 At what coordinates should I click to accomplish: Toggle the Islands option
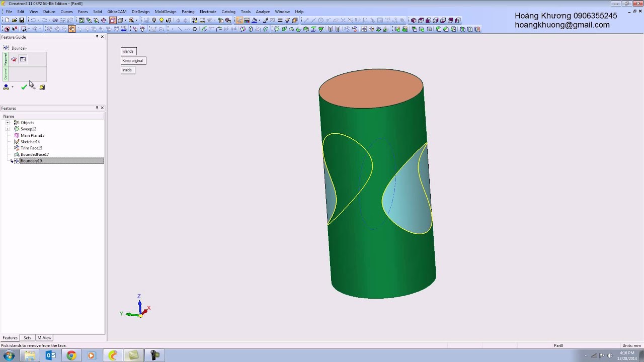[x=128, y=51]
